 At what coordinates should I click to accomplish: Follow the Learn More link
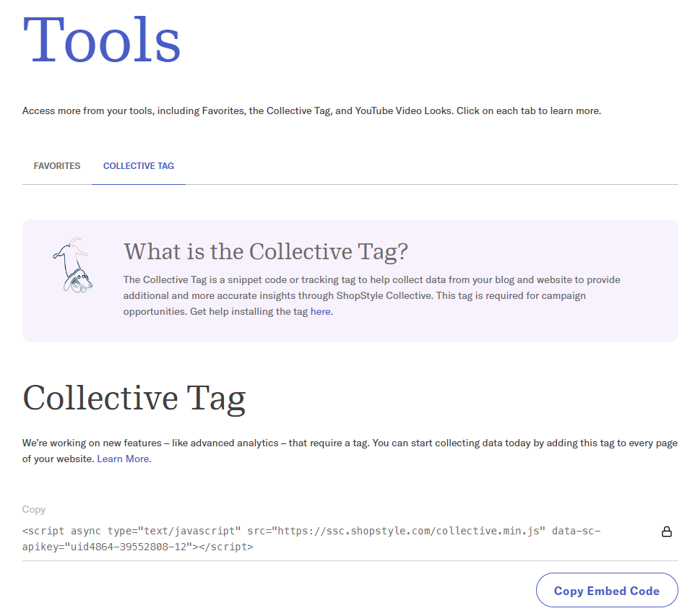click(x=124, y=459)
